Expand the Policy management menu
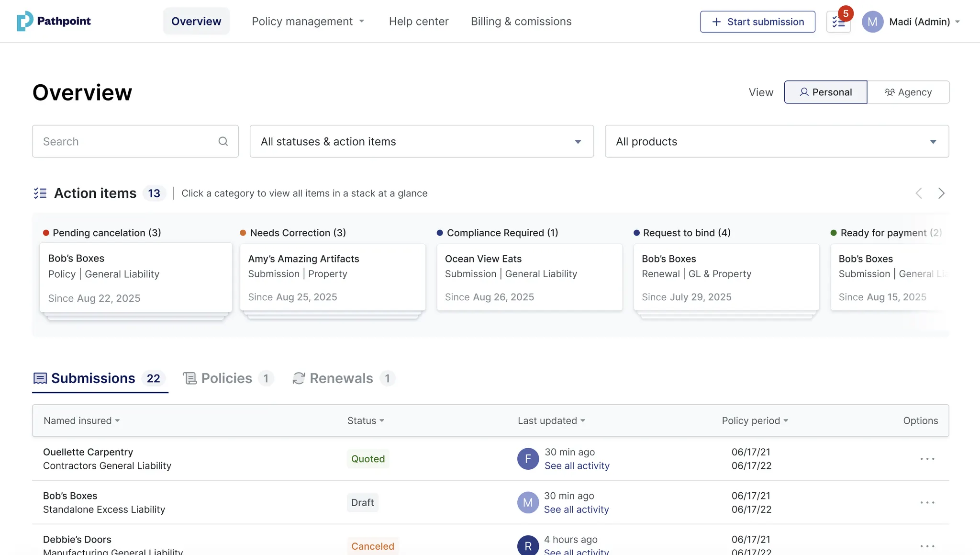The height and width of the screenshot is (555, 980). pos(308,22)
